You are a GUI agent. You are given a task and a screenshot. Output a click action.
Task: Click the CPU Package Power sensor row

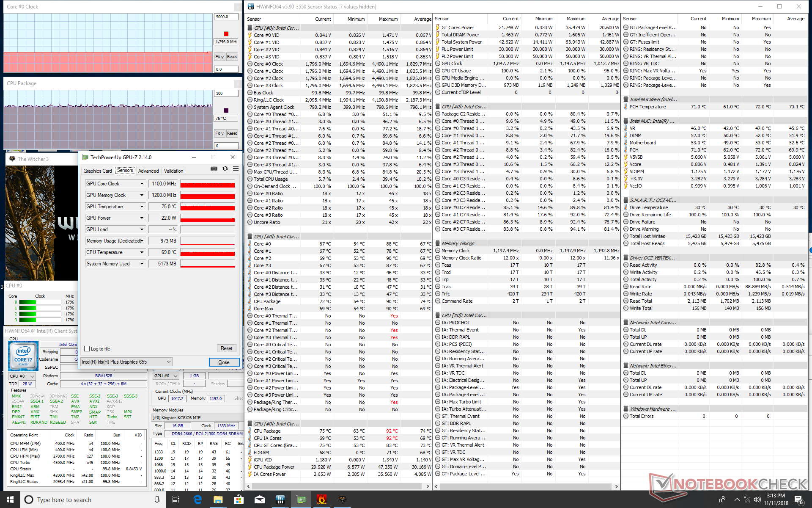339,467
